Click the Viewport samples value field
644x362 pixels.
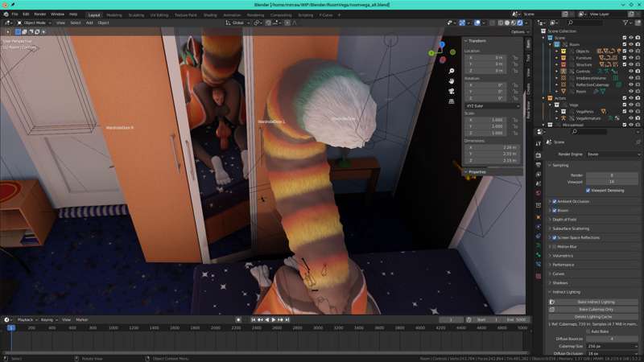pos(612,182)
